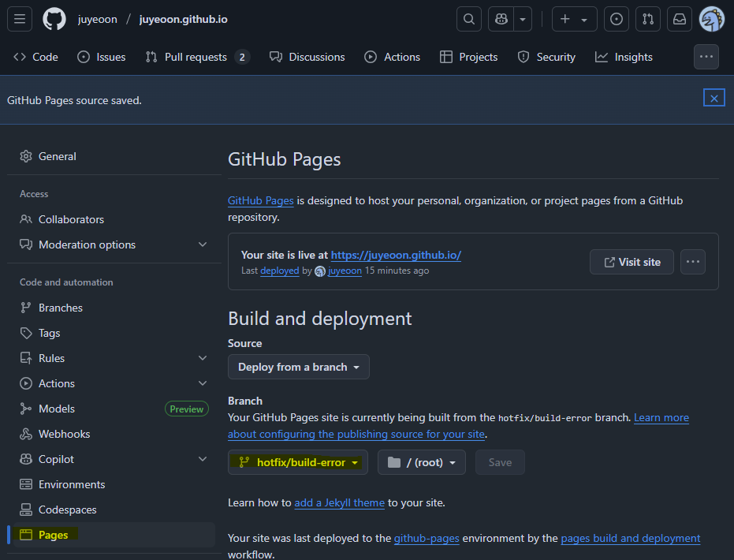Open Collaborators settings in sidebar
This screenshot has width=734, height=560.
click(114, 219)
